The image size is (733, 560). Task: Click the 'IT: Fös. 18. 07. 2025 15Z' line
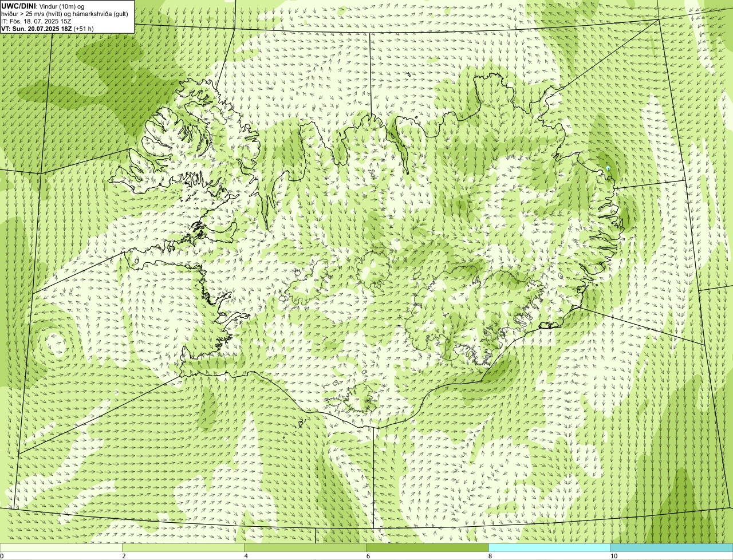(x=36, y=21)
